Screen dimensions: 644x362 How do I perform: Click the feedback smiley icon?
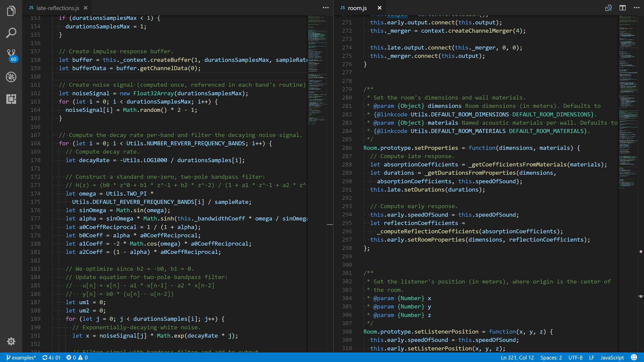pos(634,357)
